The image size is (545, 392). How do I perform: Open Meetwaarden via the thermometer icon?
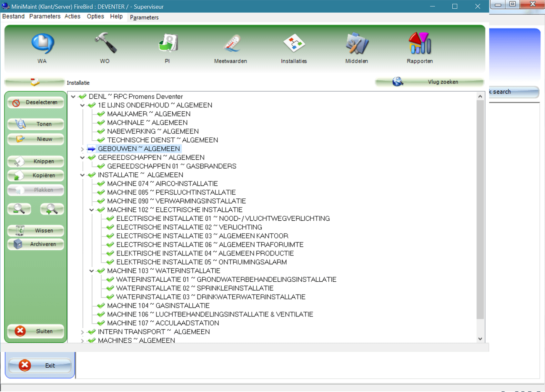point(230,44)
